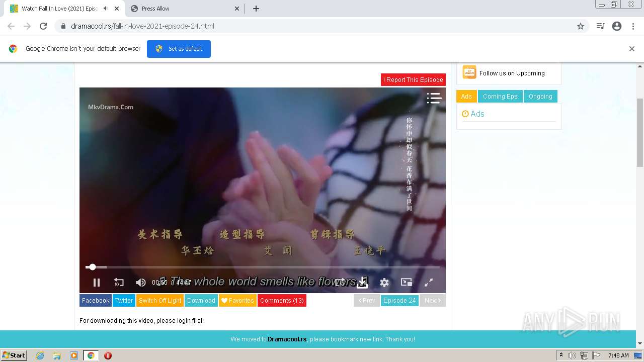
Task: Pause the video playback
Action: pyautogui.click(x=97, y=283)
